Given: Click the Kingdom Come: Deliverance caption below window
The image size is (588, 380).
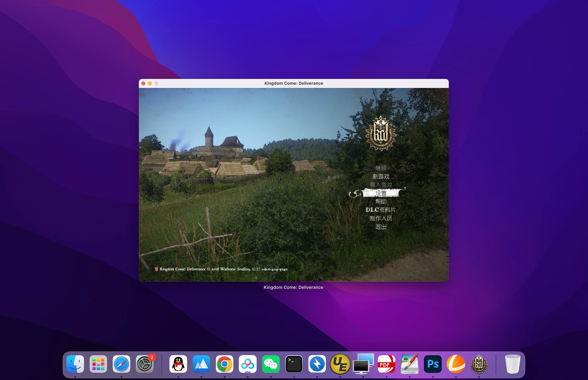Looking at the screenshot, I should tap(293, 287).
